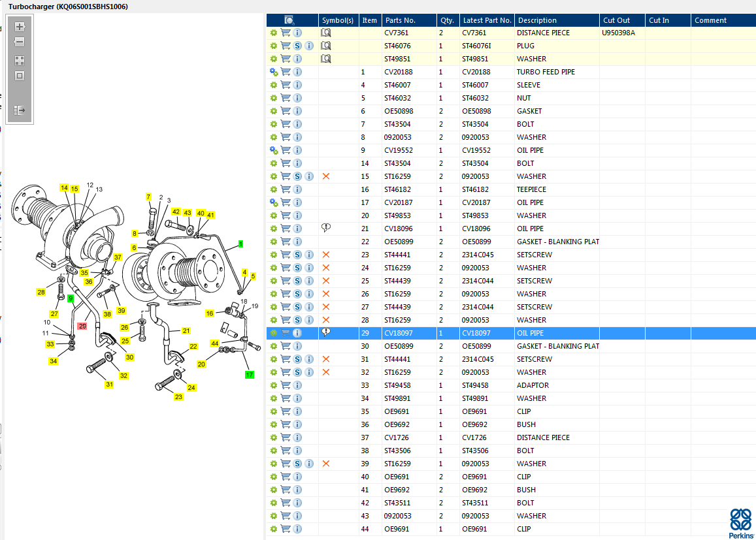The image size is (756, 540).
Task: Zoom in on the turbocharger diagram
Action: pyautogui.click(x=20, y=27)
